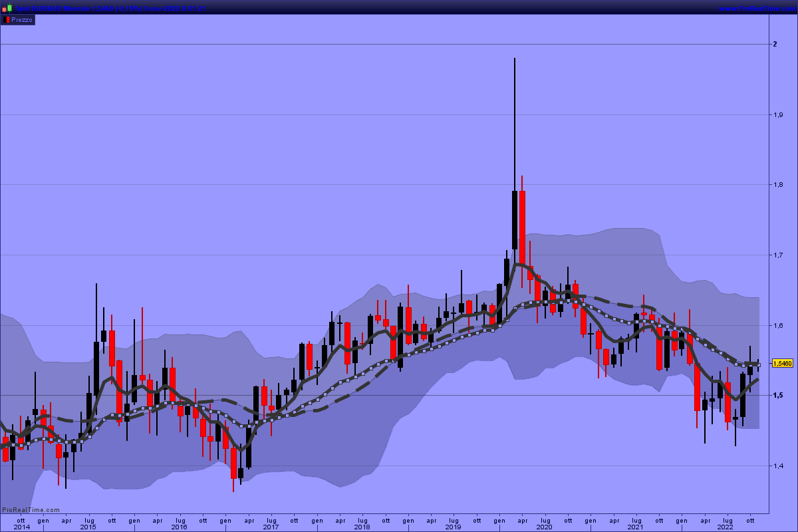Viewport: 798px width, 532px height.
Task: Select the 1,4 level on the price axis
Action: (x=777, y=466)
